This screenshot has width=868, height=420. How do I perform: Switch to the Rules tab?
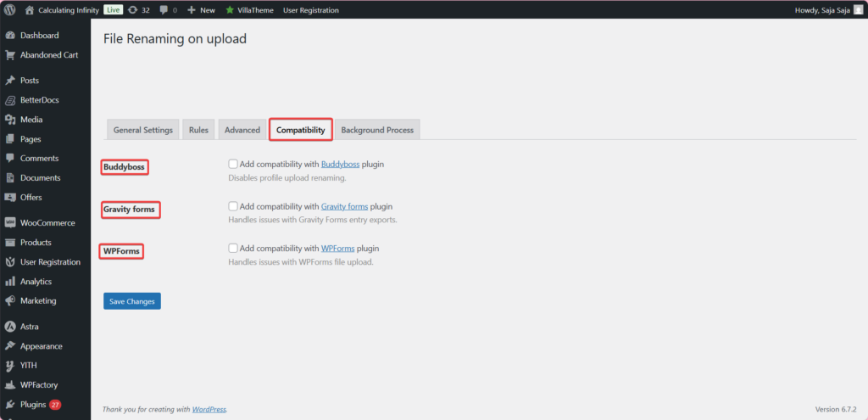198,130
